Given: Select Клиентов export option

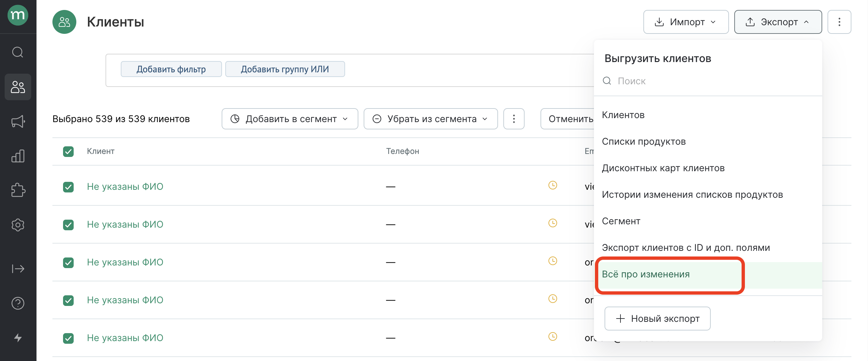Looking at the screenshot, I should point(708,115).
